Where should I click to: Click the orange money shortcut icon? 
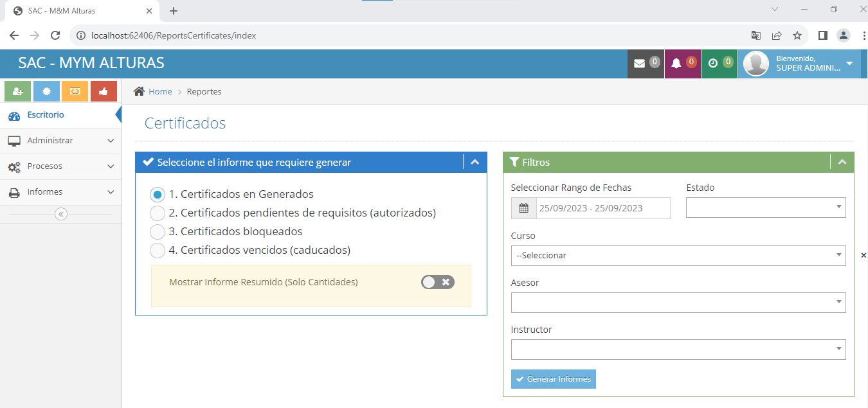(x=75, y=91)
